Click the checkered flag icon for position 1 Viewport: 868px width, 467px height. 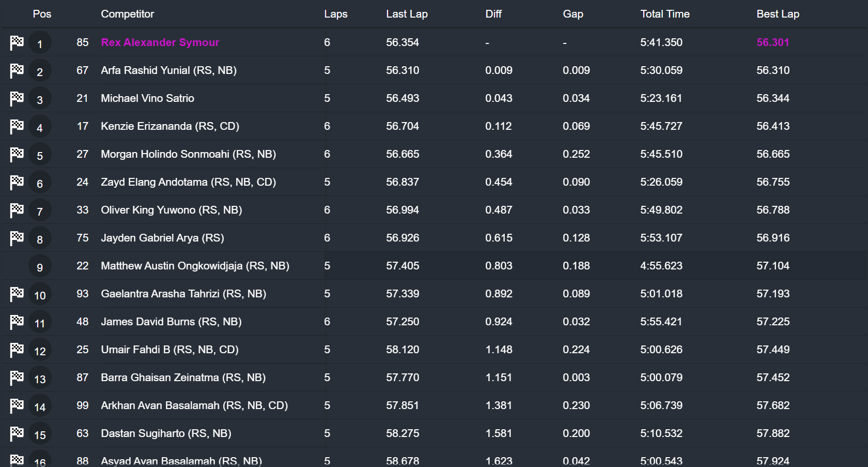[17, 42]
